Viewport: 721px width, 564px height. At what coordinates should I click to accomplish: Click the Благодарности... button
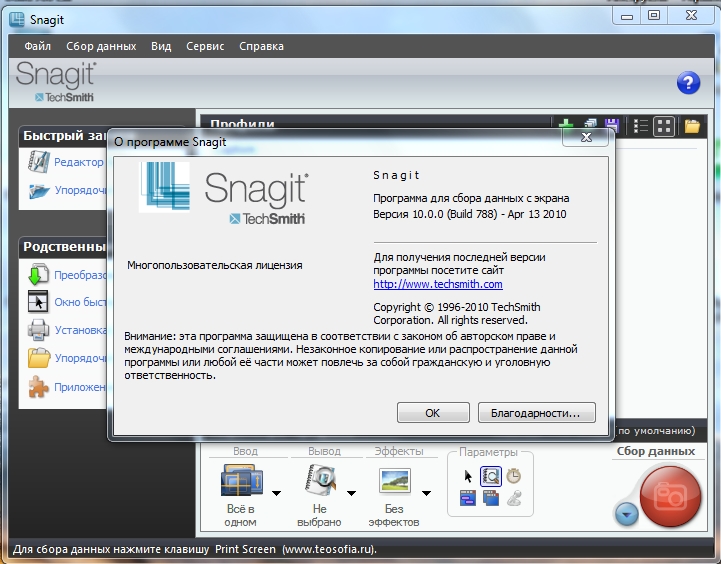[537, 413]
